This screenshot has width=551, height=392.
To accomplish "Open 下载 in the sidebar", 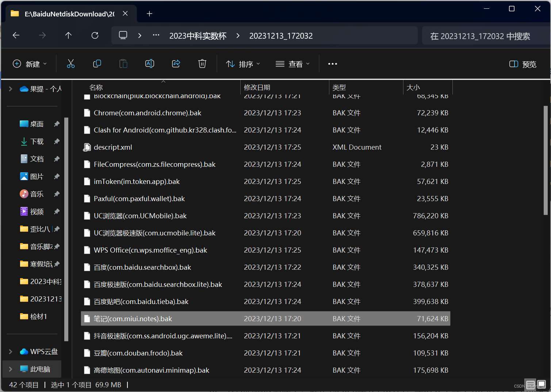I will (x=37, y=142).
